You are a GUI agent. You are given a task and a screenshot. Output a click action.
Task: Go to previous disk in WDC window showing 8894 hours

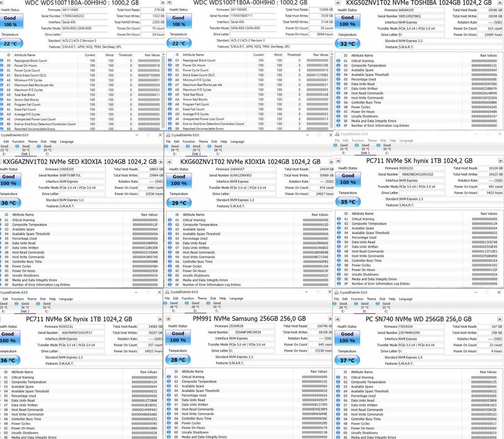point(170,3)
